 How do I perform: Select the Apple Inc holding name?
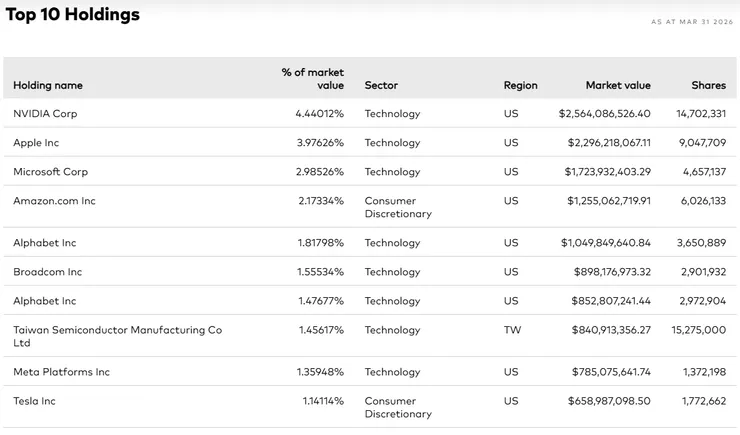coord(36,143)
